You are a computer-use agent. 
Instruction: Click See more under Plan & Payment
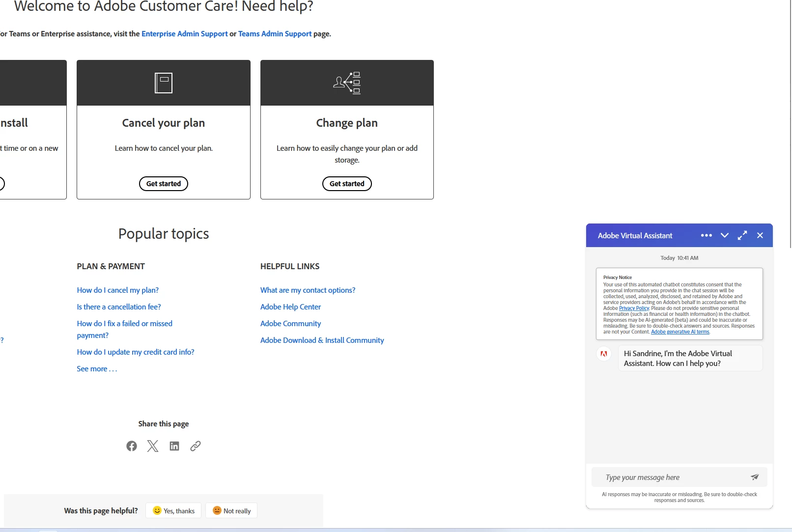pyautogui.click(x=97, y=369)
